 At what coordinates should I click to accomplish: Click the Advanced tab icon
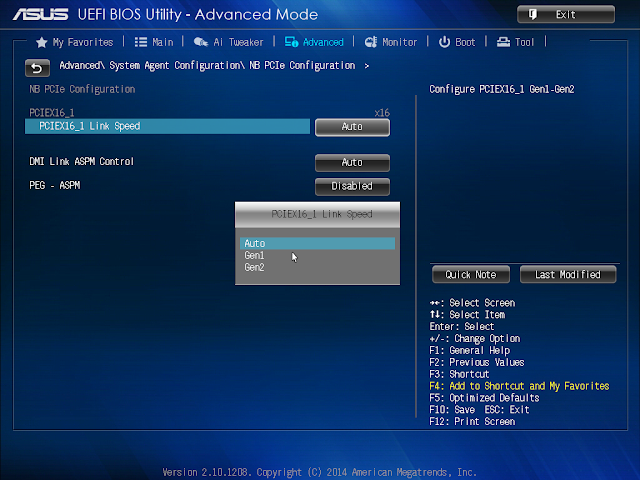[291, 42]
